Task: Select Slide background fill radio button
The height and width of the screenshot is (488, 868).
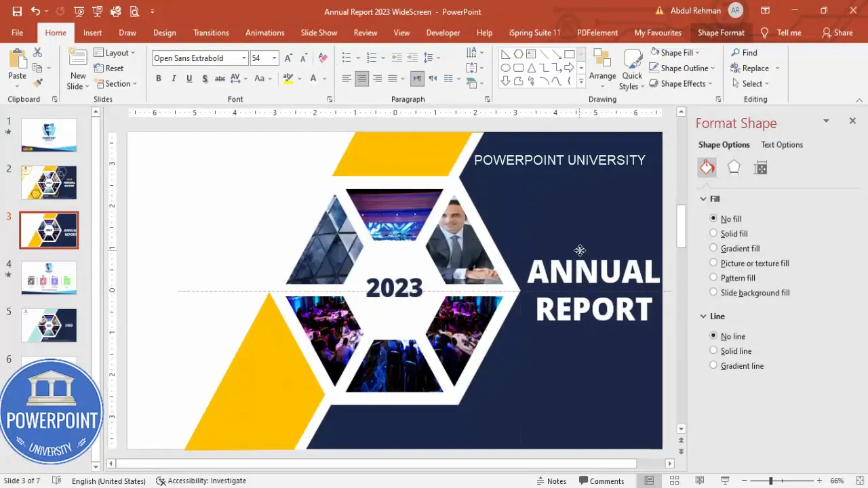Action: [x=713, y=292]
